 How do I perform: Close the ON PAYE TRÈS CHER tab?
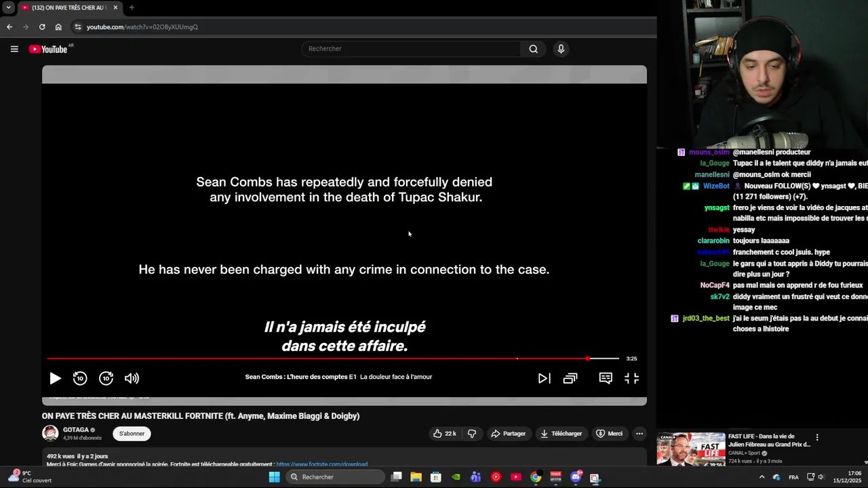(x=115, y=7)
